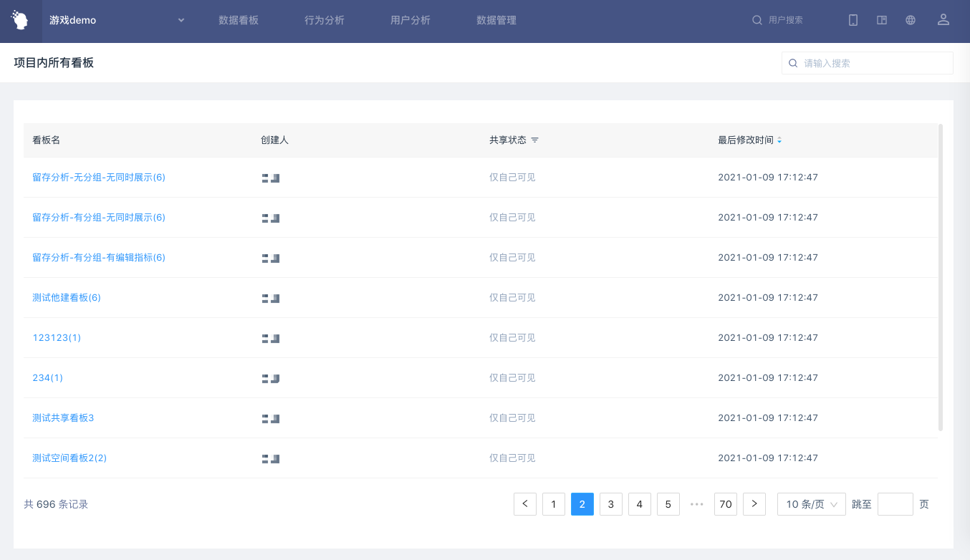970x560 pixels.
Task: Toggle sort arrows on 最后修改时间 column
Action: [779, 140]
